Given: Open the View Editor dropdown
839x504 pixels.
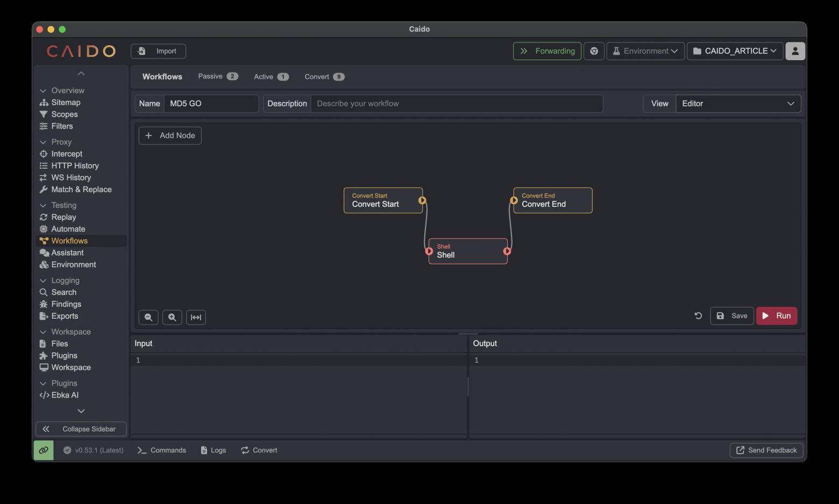Looking at the screenshot, I should 738,103.
